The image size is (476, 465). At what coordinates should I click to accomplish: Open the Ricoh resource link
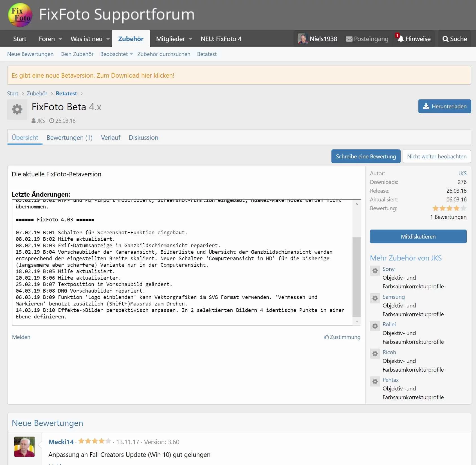[389, 352]
